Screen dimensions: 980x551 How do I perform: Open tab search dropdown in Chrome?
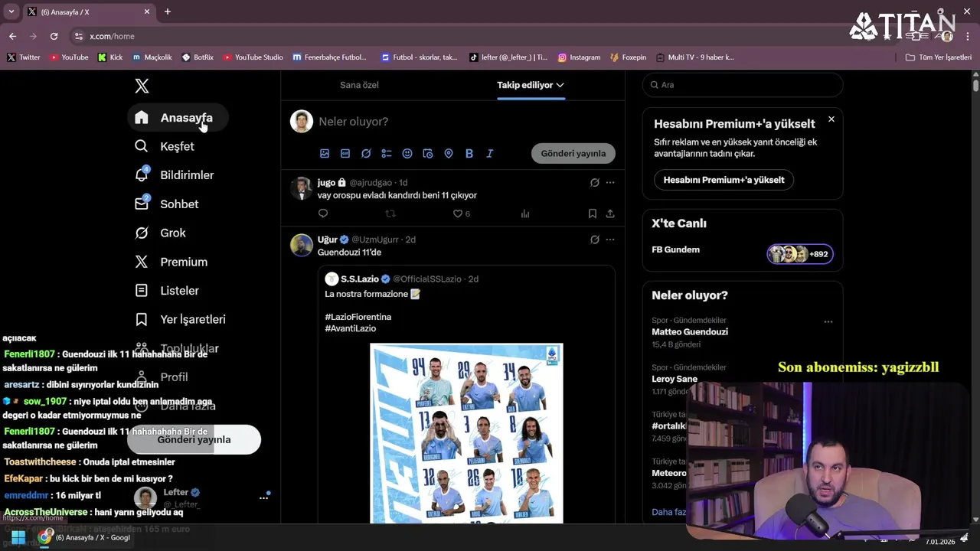pyautogui.click(x=11, y=11)
